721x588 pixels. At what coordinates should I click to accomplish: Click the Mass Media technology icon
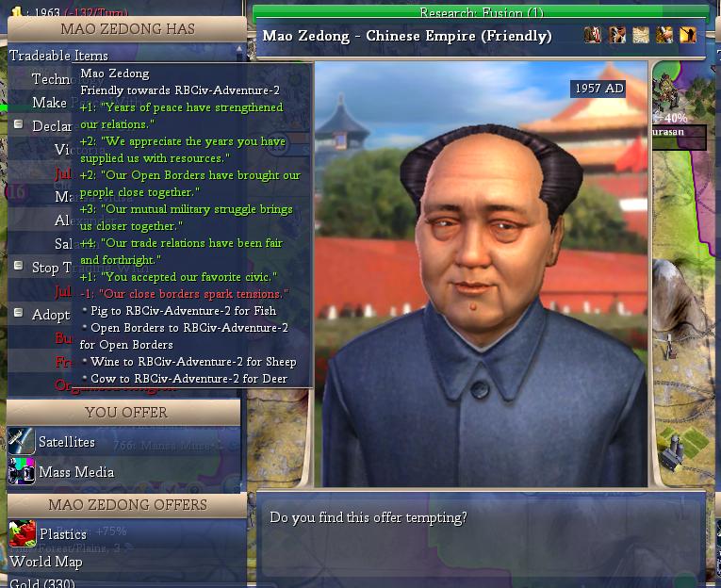tap(21, 471)
